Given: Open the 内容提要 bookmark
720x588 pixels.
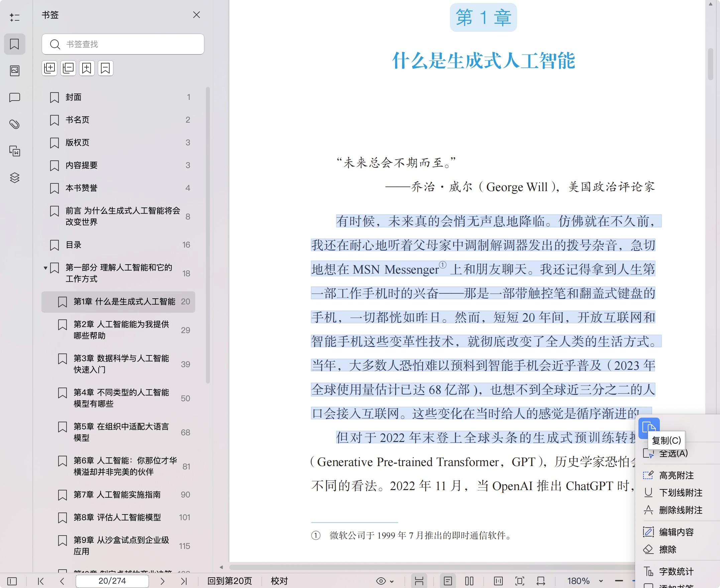Looking at the screenshot, I should pos(118,165).
